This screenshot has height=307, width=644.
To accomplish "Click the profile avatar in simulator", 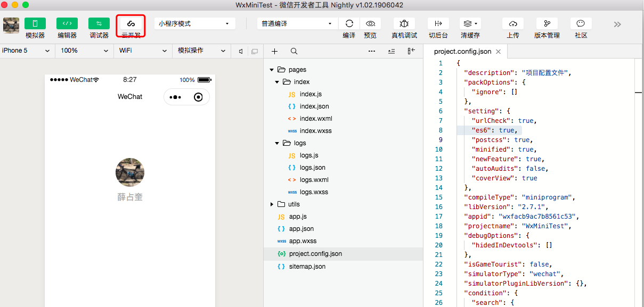I will [x=130, y=172].
